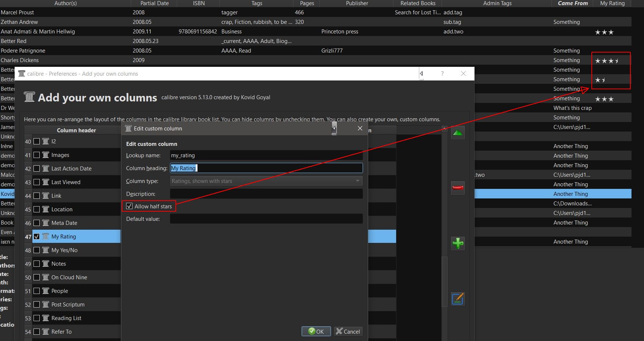The height and width of the screenshot is (341, 644).
Task: Sort library by Publisher column header
Action: (x=357, y=3)
